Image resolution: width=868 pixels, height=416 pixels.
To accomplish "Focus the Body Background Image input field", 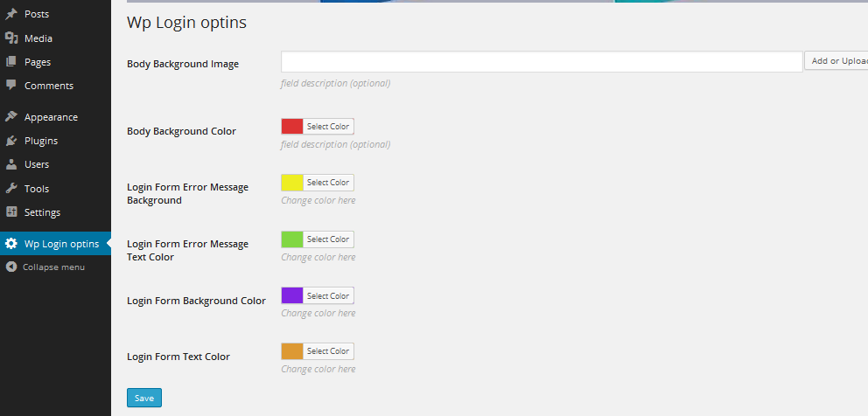I will (542, 61).
